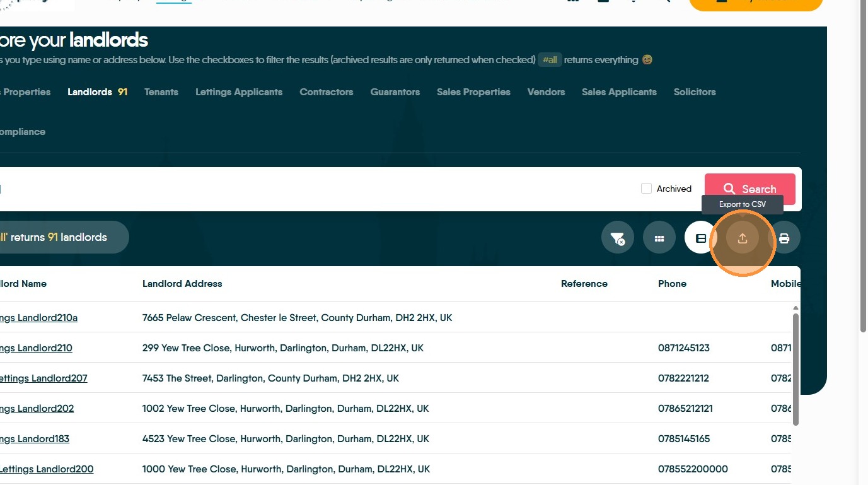
Task: Select the 4523 Yew Tree Close address
Action: pyautogui.click(x=286, y=439)
